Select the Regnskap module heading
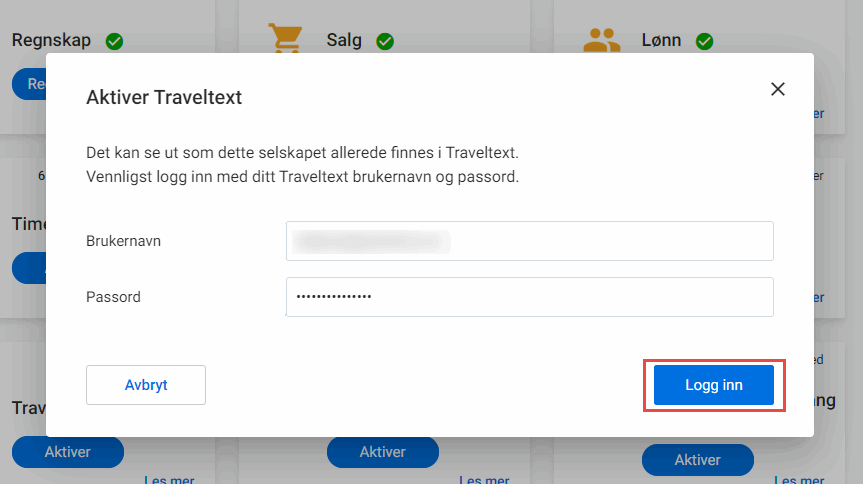863x484 pixels. point(51,41)
